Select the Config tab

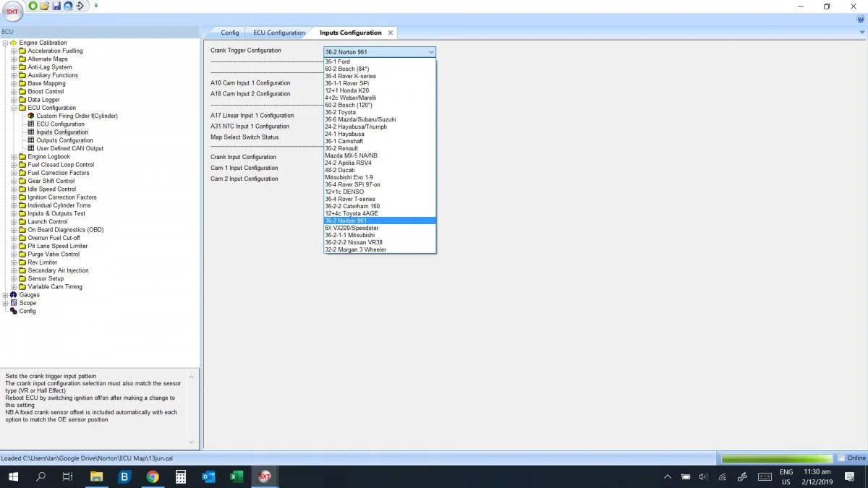pyautogui.click(x=231, y=32)
